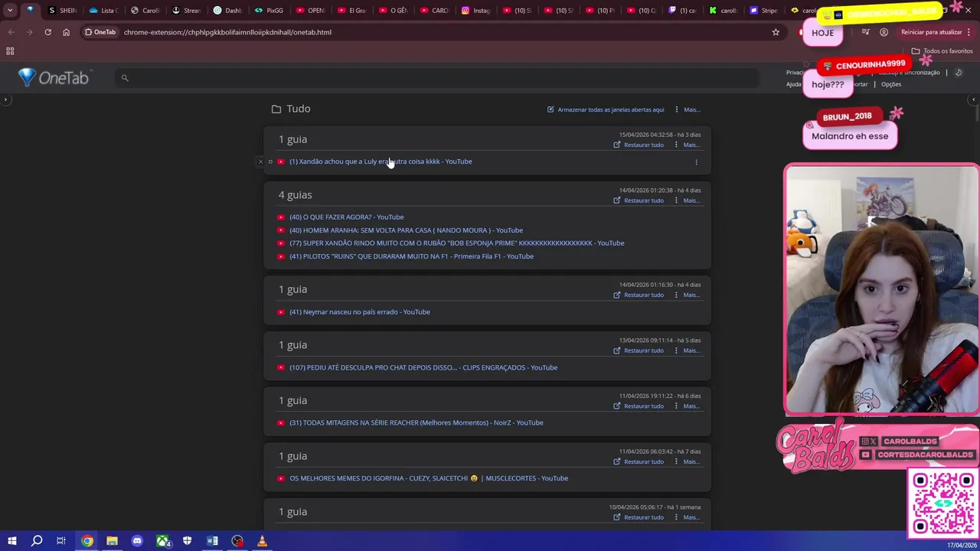This screenshot has width=980, height=551.
Task: Open HOMEM ARANHA: SEM VOLTA PARA CASA link
Action: 406,230
